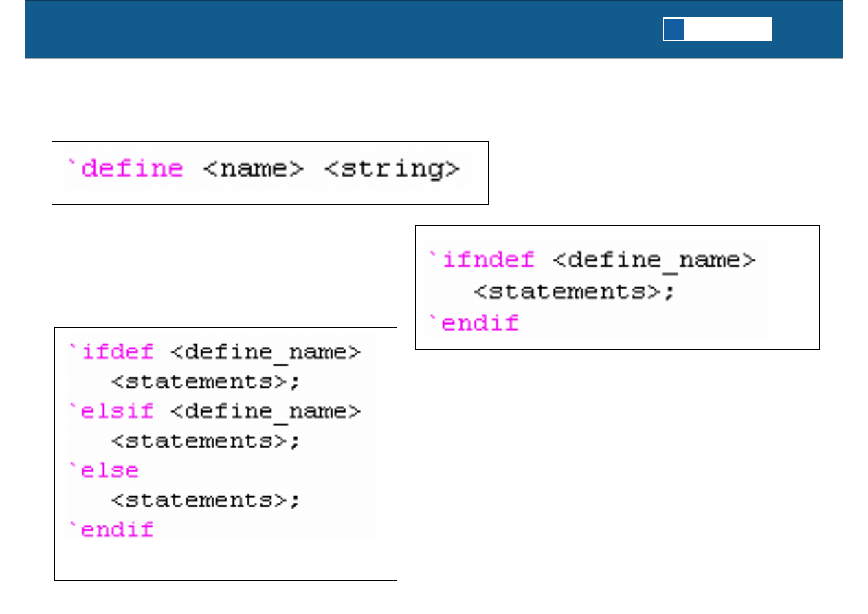Screen dimensions: 868x614
Task: Select the `define keyword
Action: (126, 168)
